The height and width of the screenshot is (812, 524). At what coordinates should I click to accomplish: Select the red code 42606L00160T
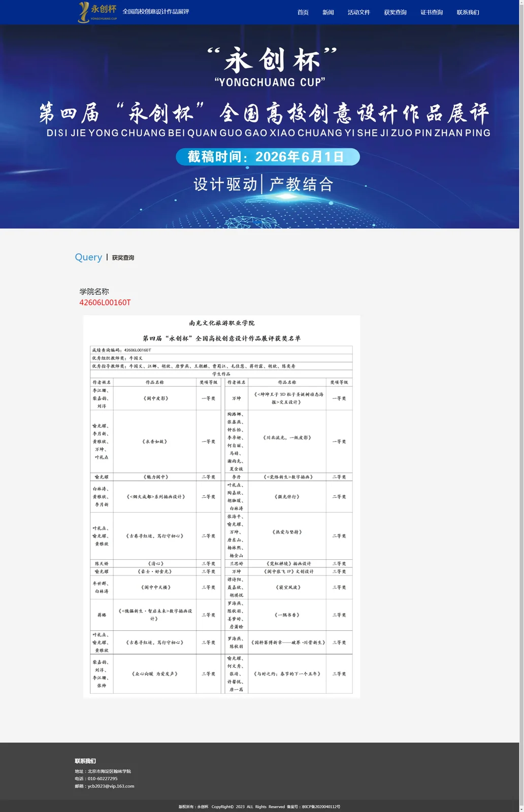(x=105, y=302)
